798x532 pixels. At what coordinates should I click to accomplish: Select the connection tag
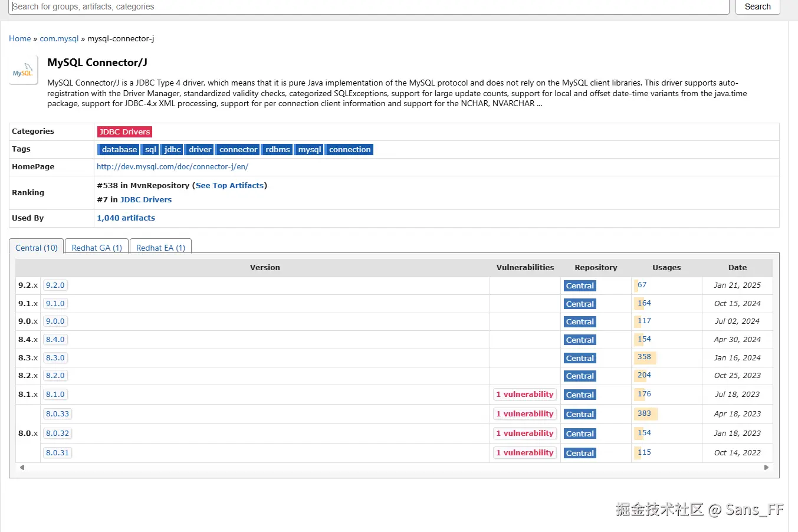point(350,150)
